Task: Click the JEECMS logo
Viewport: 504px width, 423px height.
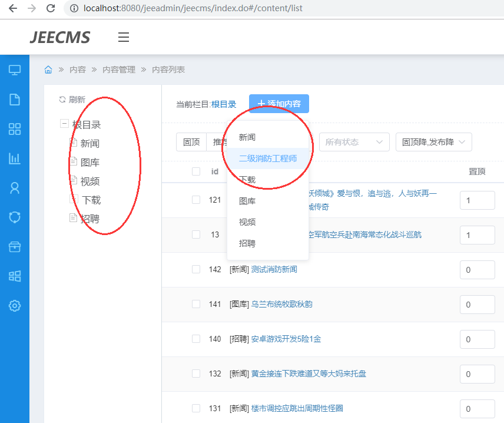Action: tap(60, 37)
